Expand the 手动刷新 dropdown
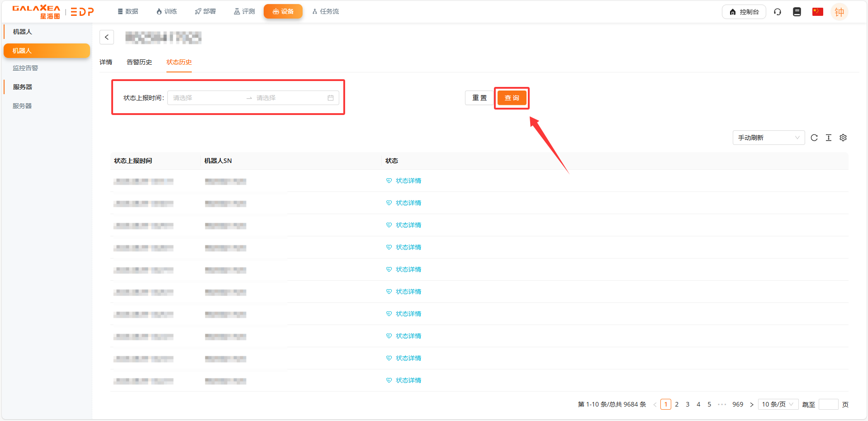868x421 pixels. [x=768, y=138]
